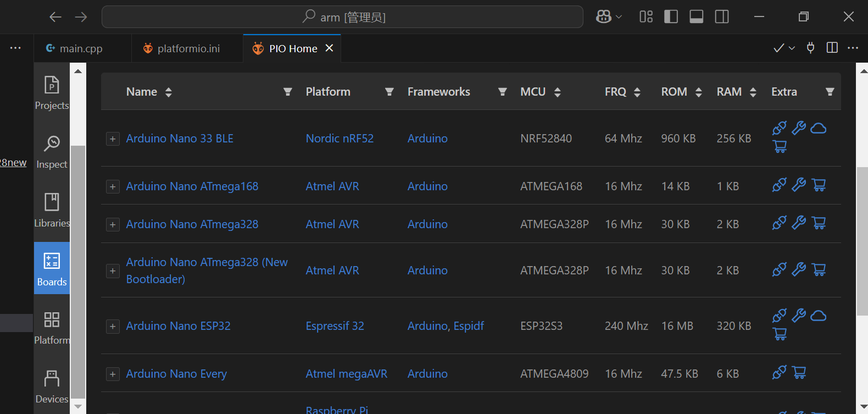Click the wrench icon for Arduino Nano ATmega168
This screenshot has width=868, height=414.
click(799, 185)
